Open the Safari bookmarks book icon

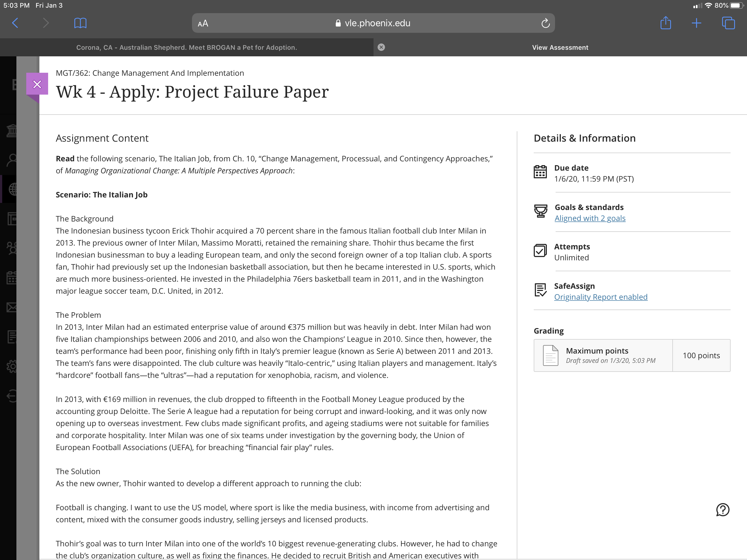click(x=80, y=23)
